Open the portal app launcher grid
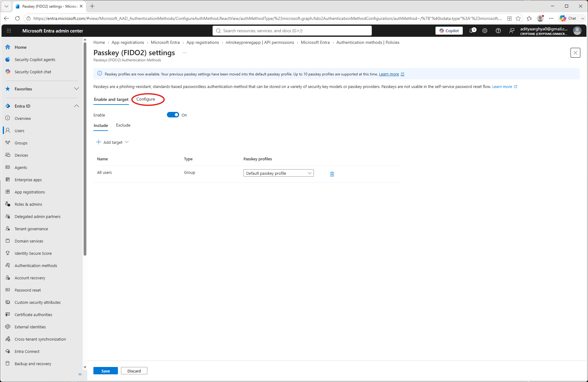This screenshot has width=588, height=382. pos(9,31)
